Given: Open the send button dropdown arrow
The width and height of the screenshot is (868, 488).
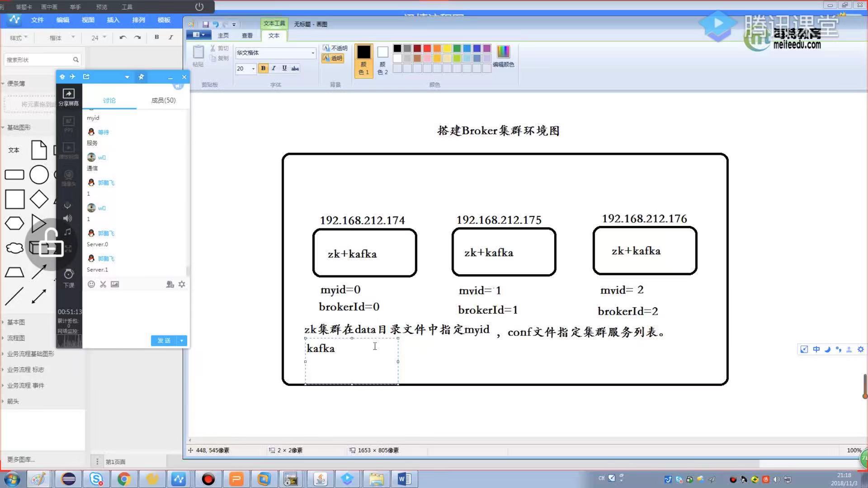Looking at the screenshot, I should point(182,341).
